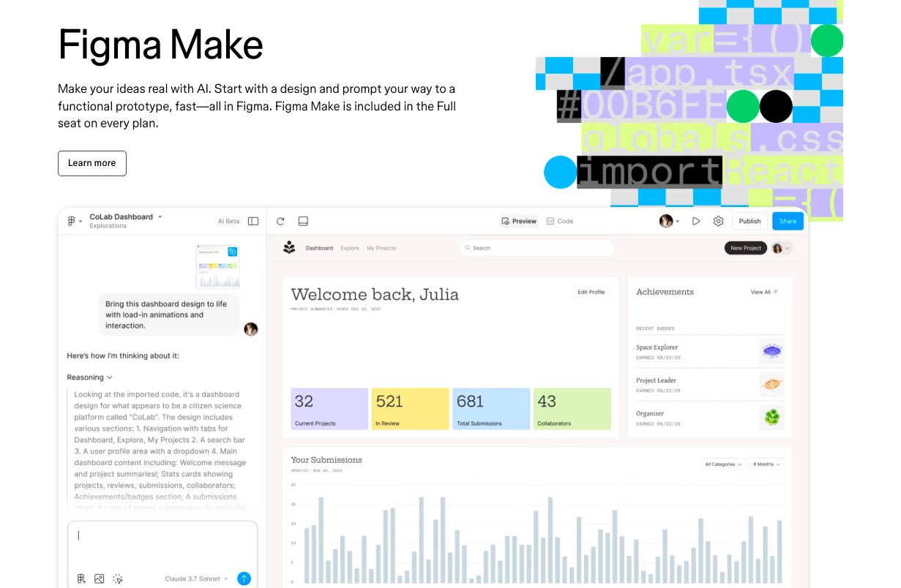The image size is (901, 588).
Task: Attach an image to the prompt
Action: point(100,578)
